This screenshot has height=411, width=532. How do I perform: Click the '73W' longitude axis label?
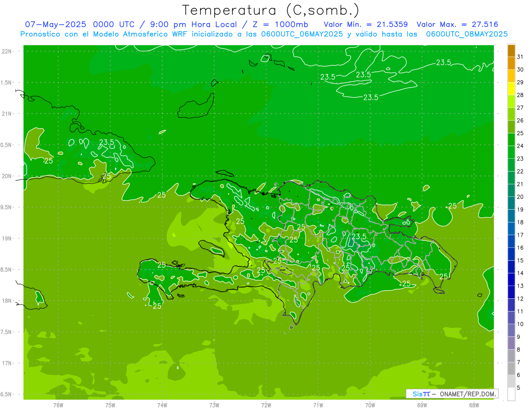tap(214, 405)
